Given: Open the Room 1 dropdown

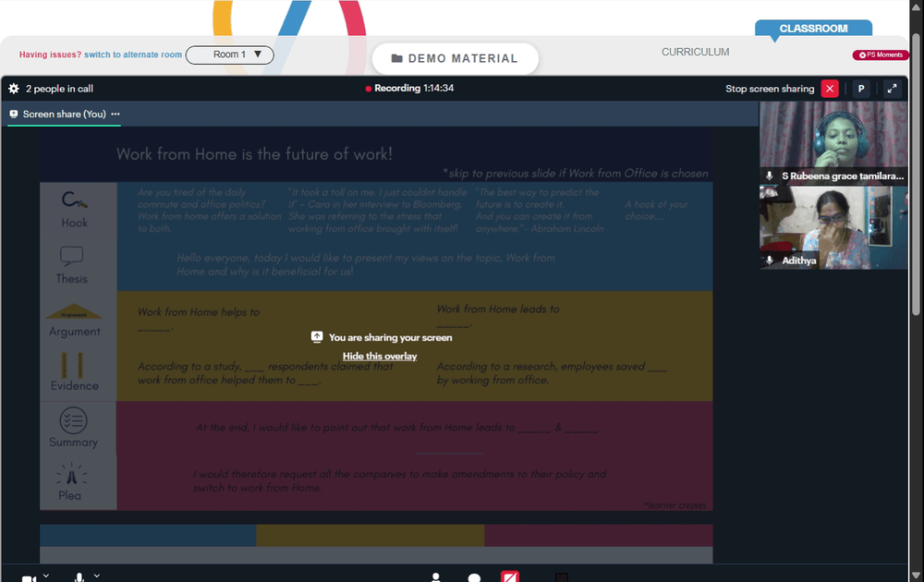Looking at the screenshot, I should [x=230, y=55].
